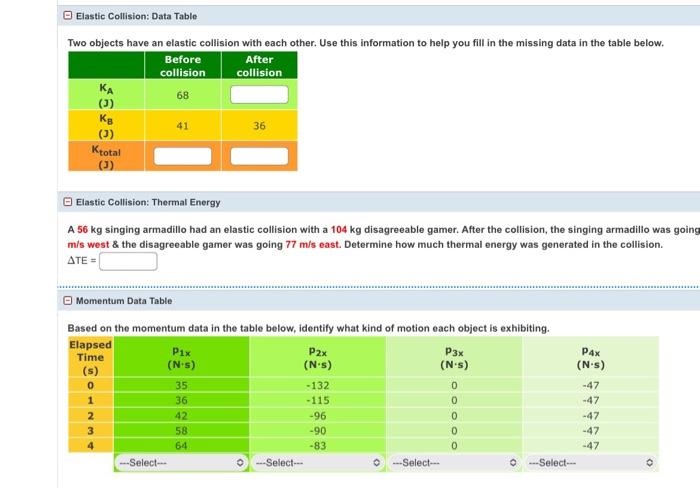Click the p1x value 58

(x=181, y=431)
